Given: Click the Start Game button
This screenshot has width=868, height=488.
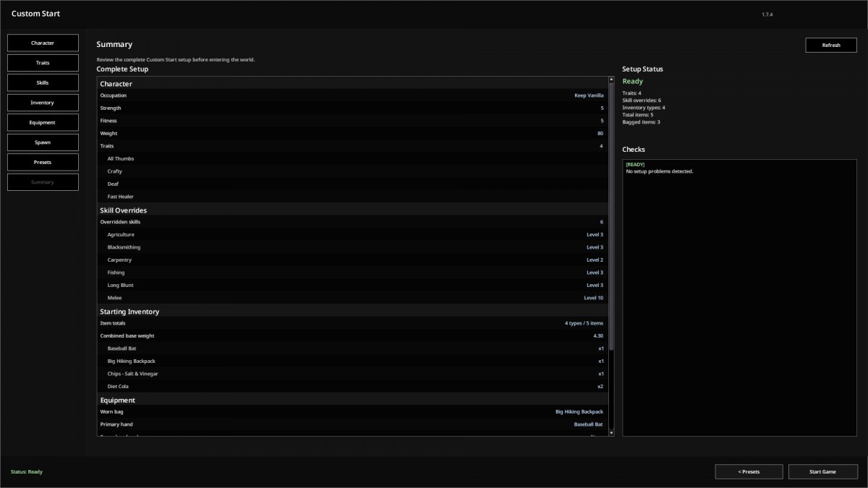Looking at the screenshot, I should [822, 471].
